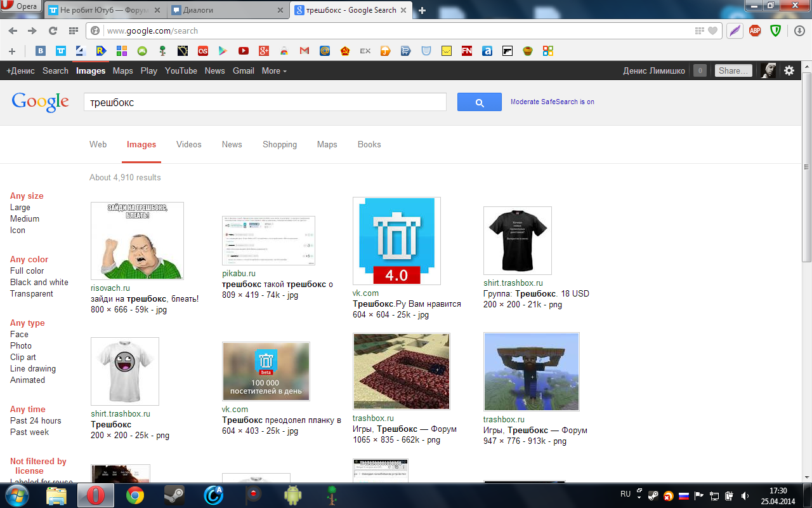Screen dimensions: 812x508
Task: Click the heart icon in the address bar
Action: [x=713, y=30]
